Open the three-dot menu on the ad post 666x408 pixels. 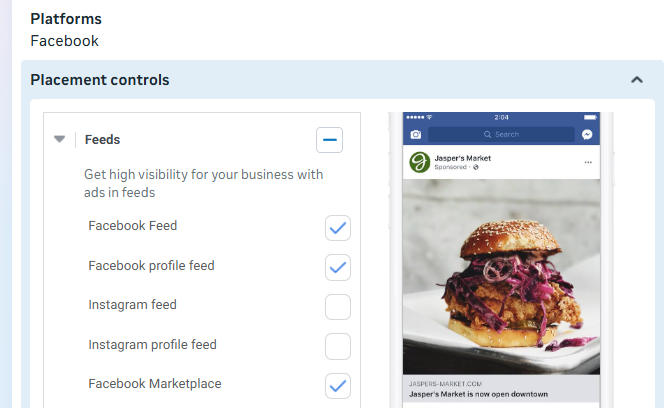click(x=588, y=162)
